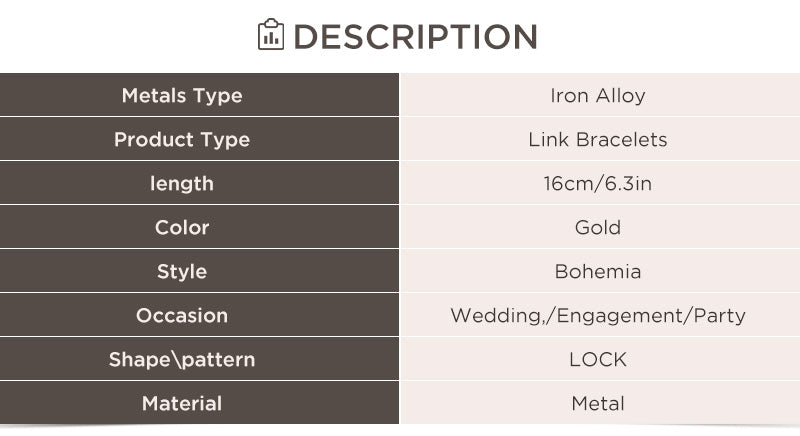Viewport: 800px width, 436px height.
Task: Click the Link Bracelets value
Action: pyautogui.click(x=597, y=140)
